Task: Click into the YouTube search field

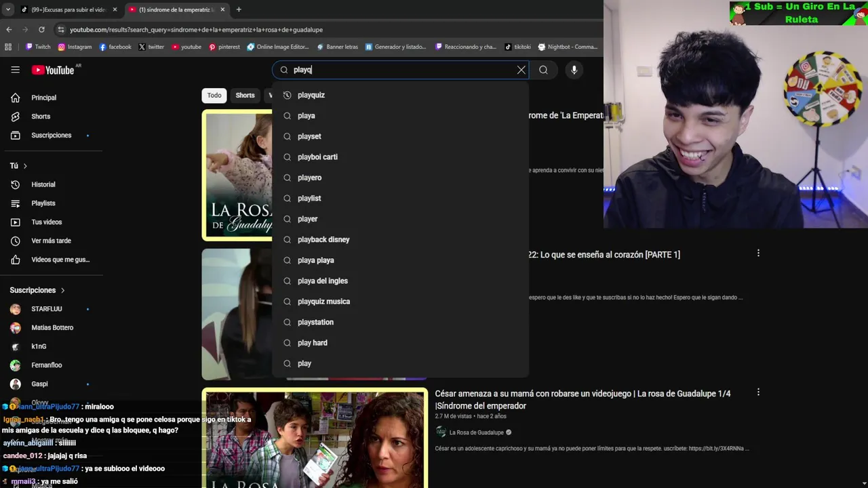Action: click(400, 70)
